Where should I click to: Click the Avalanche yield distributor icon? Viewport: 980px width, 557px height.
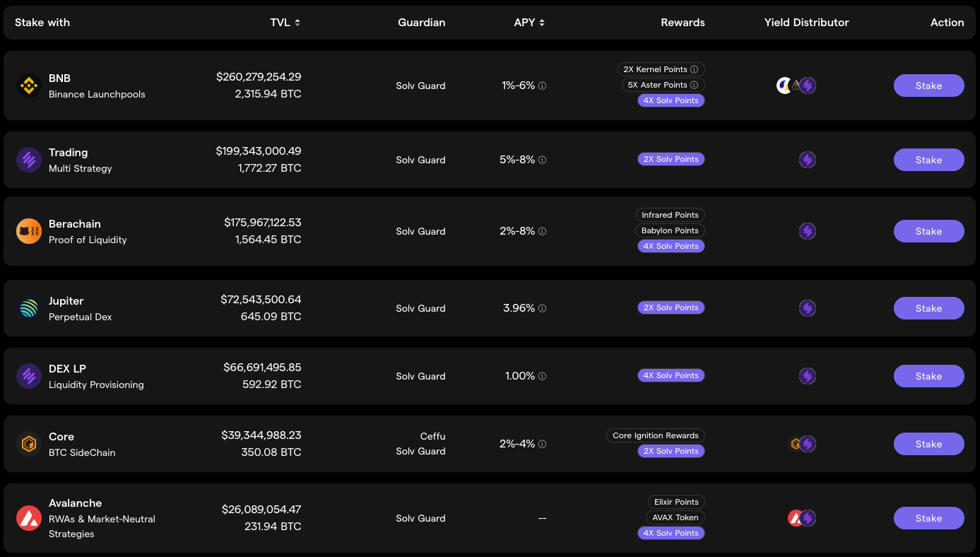796,517
